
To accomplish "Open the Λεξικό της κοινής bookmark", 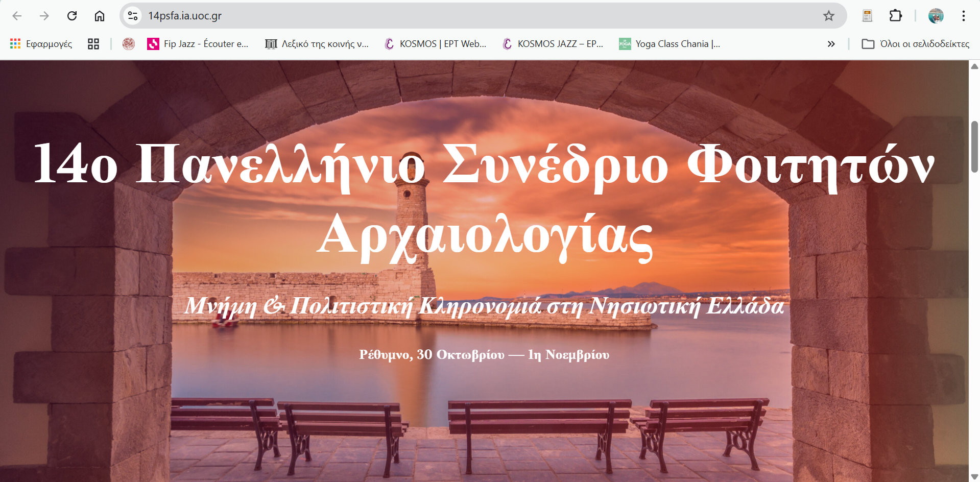I will pos(317,44).
